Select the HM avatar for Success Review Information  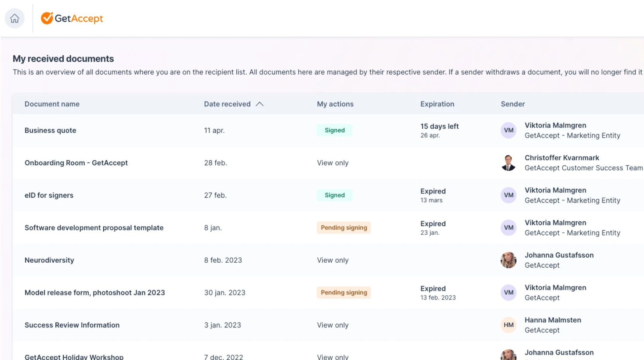pos(508,325)
